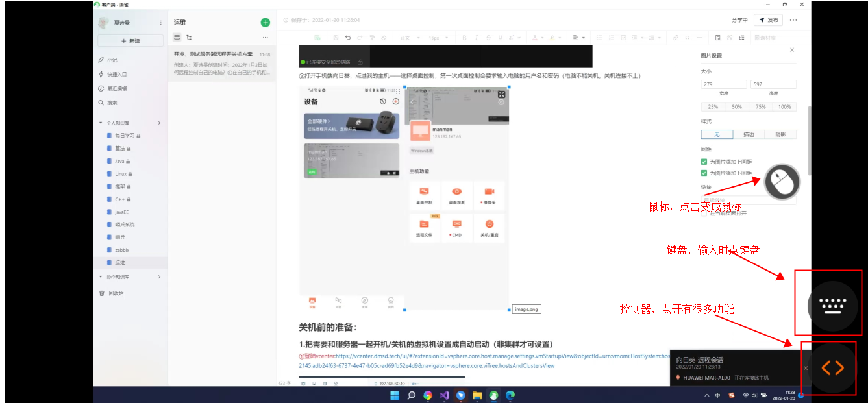Click the 发布 publish button
This screenshot has width=868, height=403.
point(769,20)
